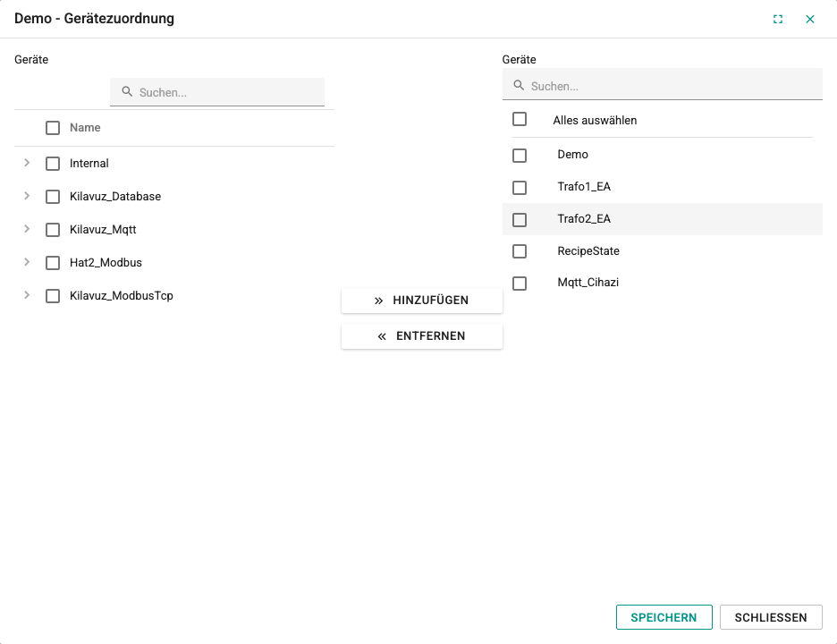This screenshot has width=837, height=644.
Task: Click the Mqtt_Cihazi list item text
Action: coord(588,283)
